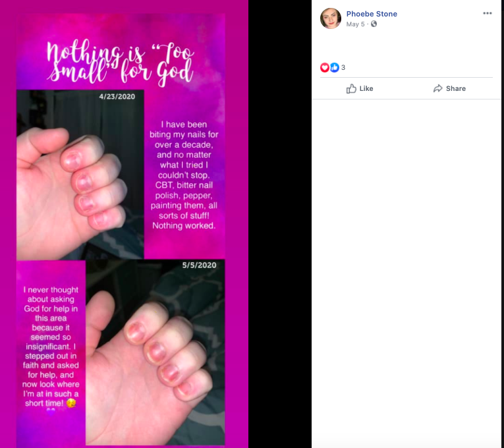Click the Share arrow icon

coord(437,88)
